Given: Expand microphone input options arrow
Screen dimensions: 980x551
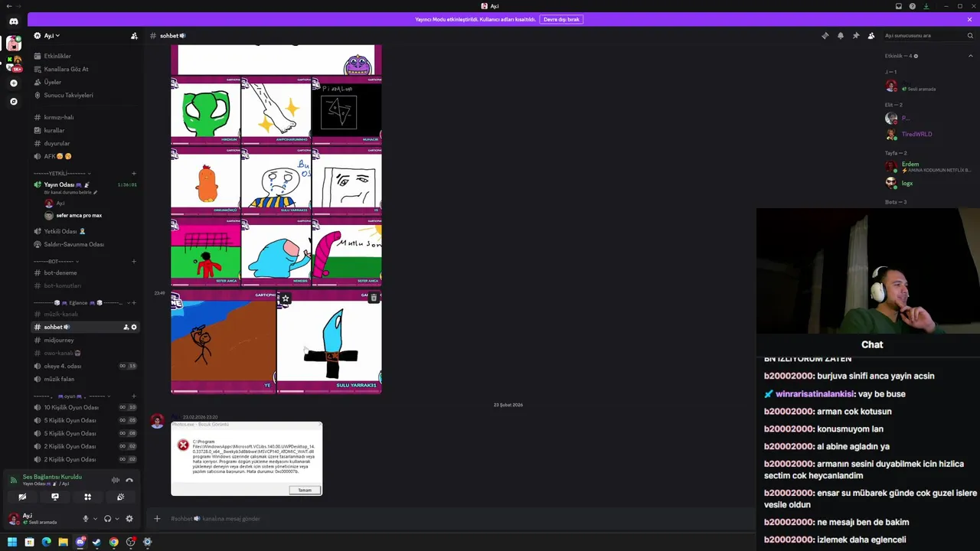Looking at the screenshot, I should pyautogui.click(x=95, y=519).
